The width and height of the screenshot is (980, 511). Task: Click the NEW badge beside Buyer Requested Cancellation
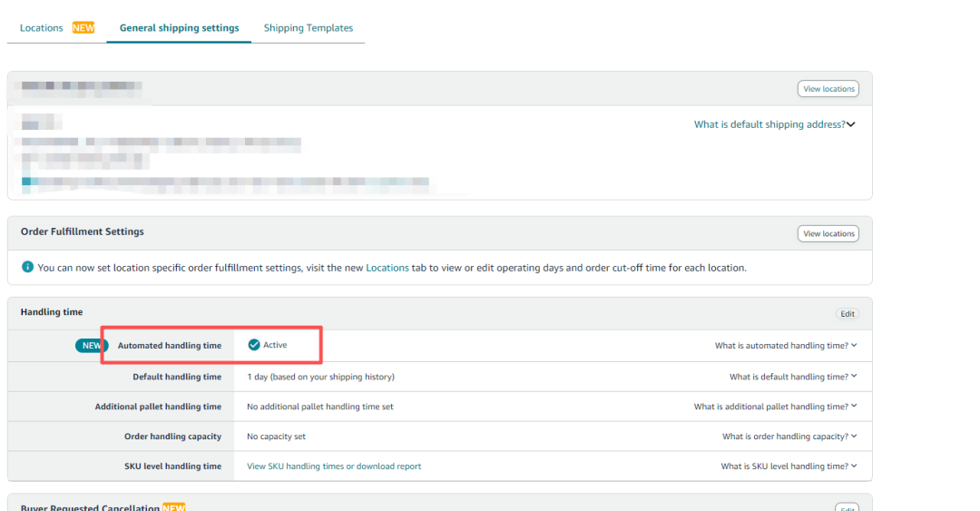[173, 507]
